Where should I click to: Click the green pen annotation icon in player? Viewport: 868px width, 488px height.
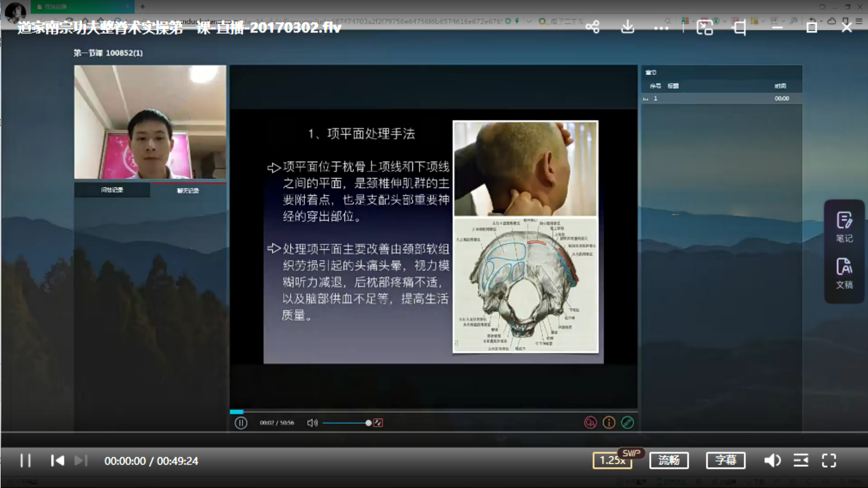point(627,422)
